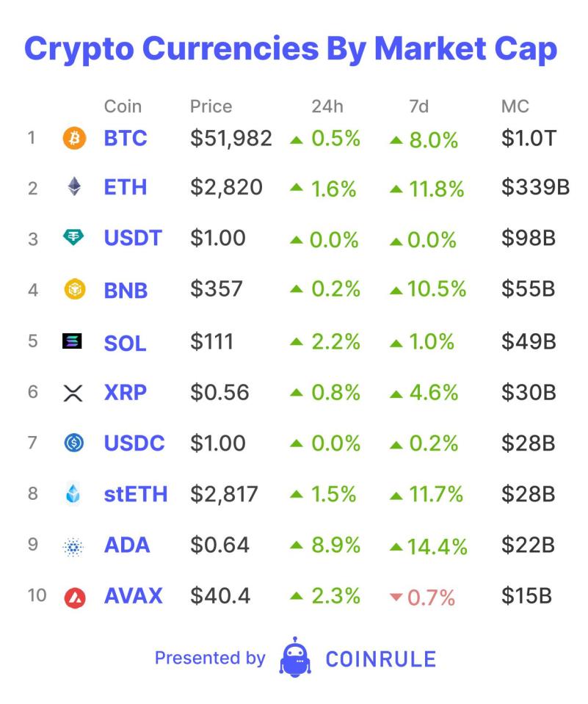
Task: Open the stETH ticker link
Action: pyautogui.click(x=136, y=494)
